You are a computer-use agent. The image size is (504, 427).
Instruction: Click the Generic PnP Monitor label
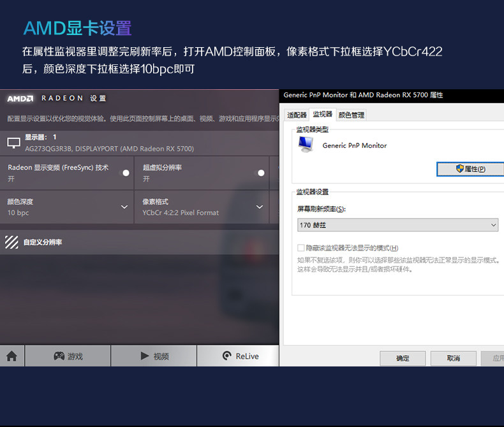coord(355,145)
